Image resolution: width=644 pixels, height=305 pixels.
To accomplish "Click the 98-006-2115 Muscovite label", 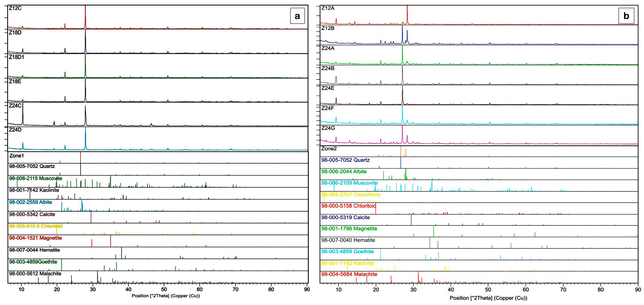I will coord(36,178).
